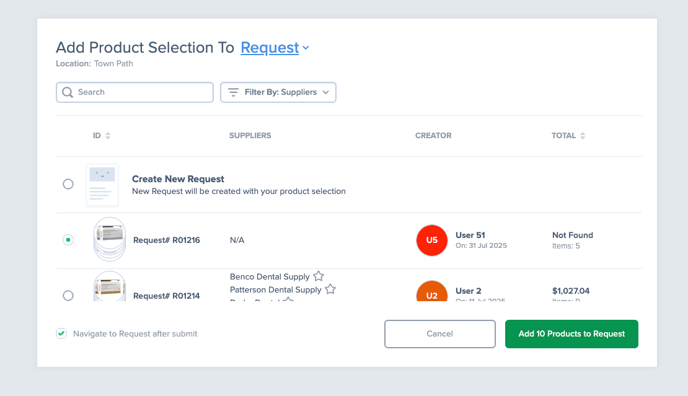This screenshot has height=396, width=688.
Task: Toggle Navigate to Request after submit checkbox
Action: tap(61, 334)
